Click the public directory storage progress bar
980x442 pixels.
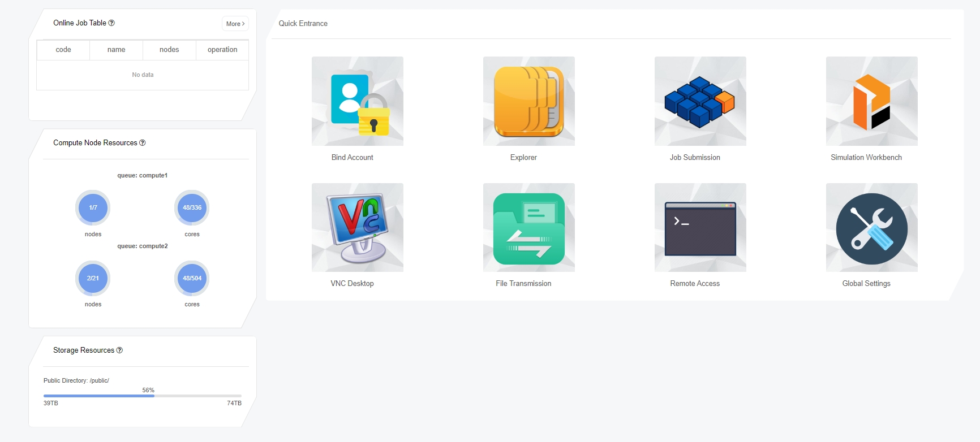(x=143, y=396)
